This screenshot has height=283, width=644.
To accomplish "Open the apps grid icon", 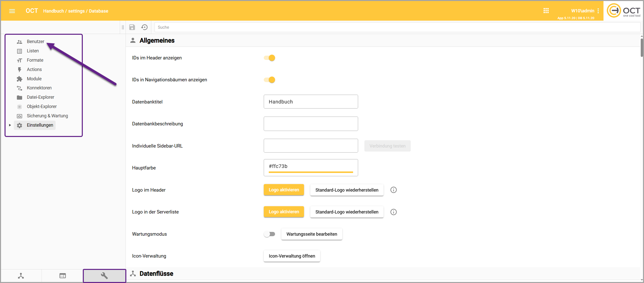I will 546,11.
